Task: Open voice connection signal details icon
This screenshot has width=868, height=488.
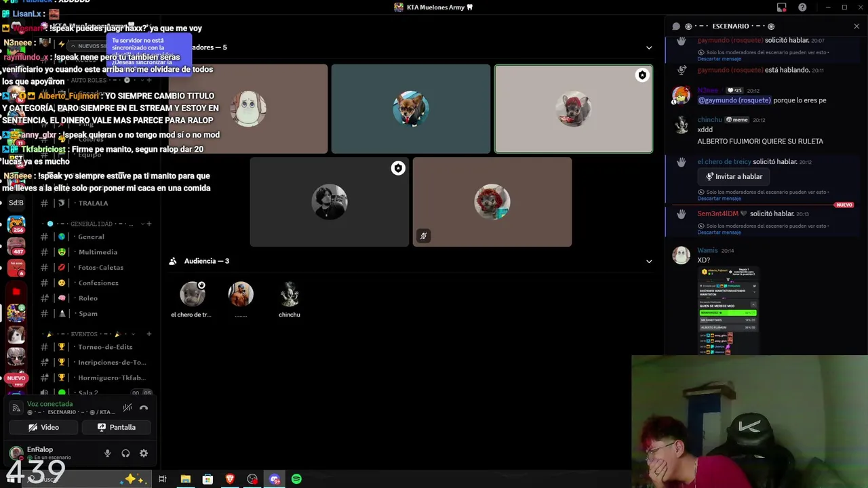Action: coord(16,408)
